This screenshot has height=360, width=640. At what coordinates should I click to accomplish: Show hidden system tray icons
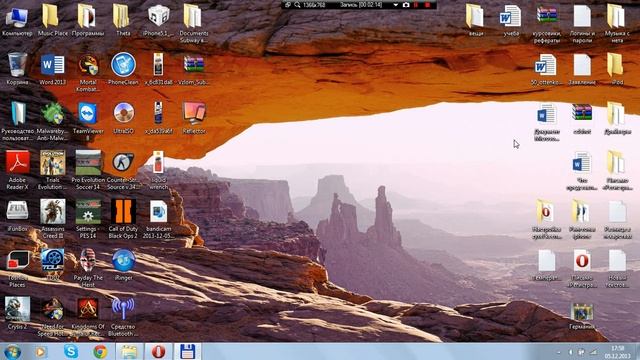pos(559,352)
